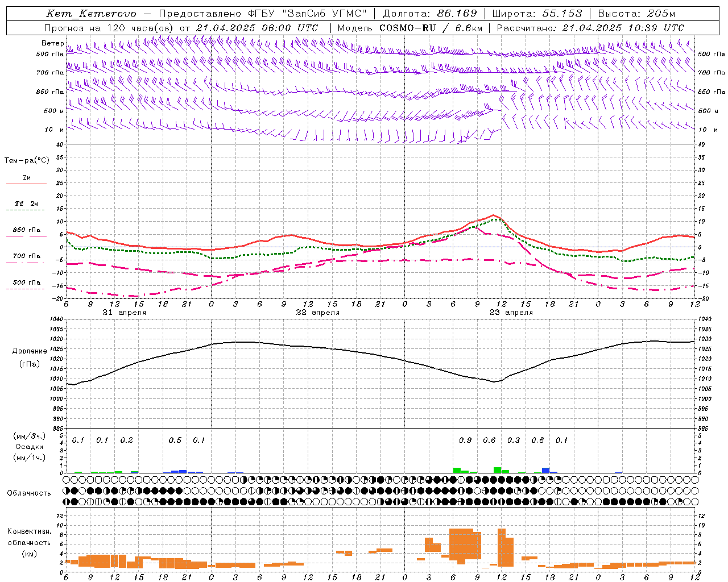Click the 'Осадки' precipitation panel label
728x582 pixels.
[30, 447]
